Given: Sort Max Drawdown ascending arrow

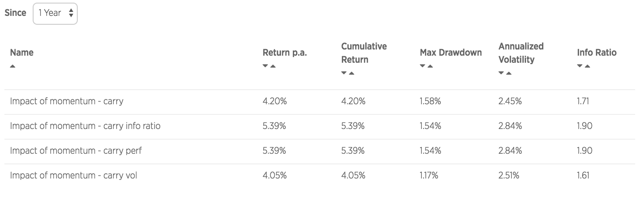Looking at the screenshot, I should coord(430,66).
